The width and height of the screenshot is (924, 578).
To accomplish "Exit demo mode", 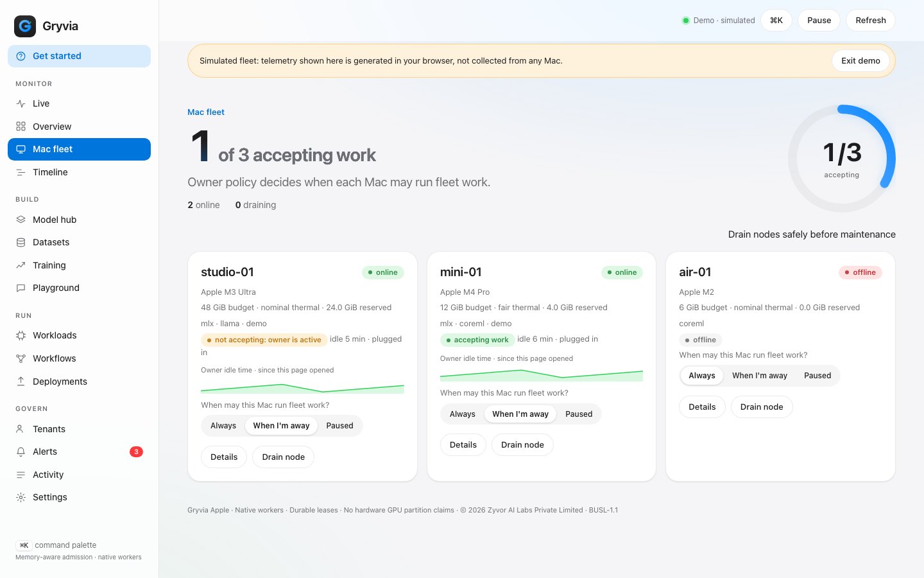I will [x=860, y=61].
